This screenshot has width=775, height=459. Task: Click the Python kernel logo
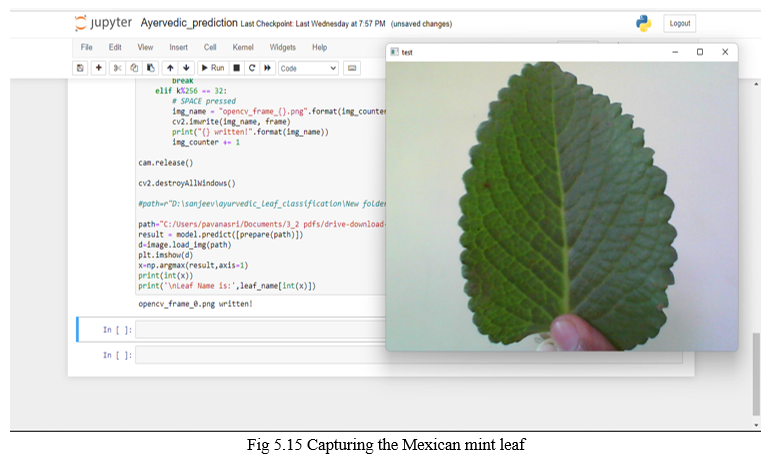coord(644,23)
